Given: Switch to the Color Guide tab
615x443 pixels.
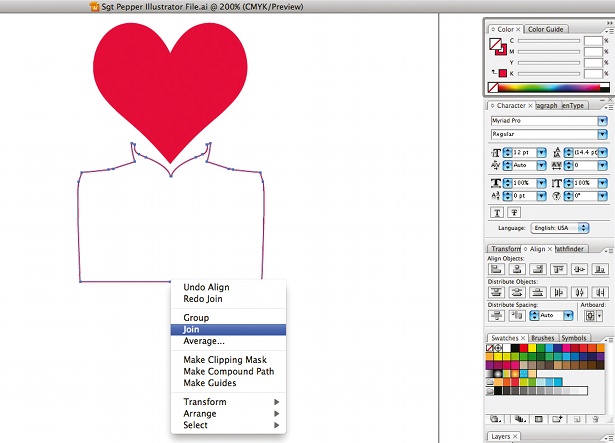Looking at the screenshot, I should (546, 29).
